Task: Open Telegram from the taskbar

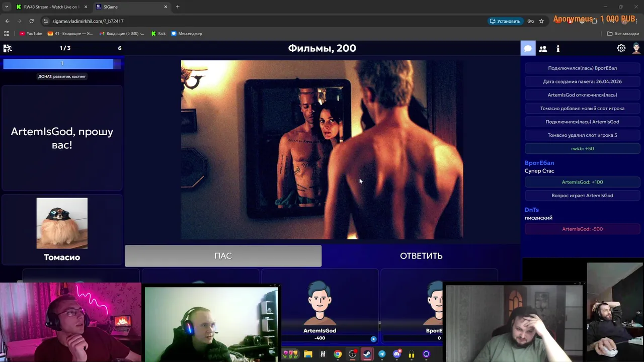Action: pos(382,354)
